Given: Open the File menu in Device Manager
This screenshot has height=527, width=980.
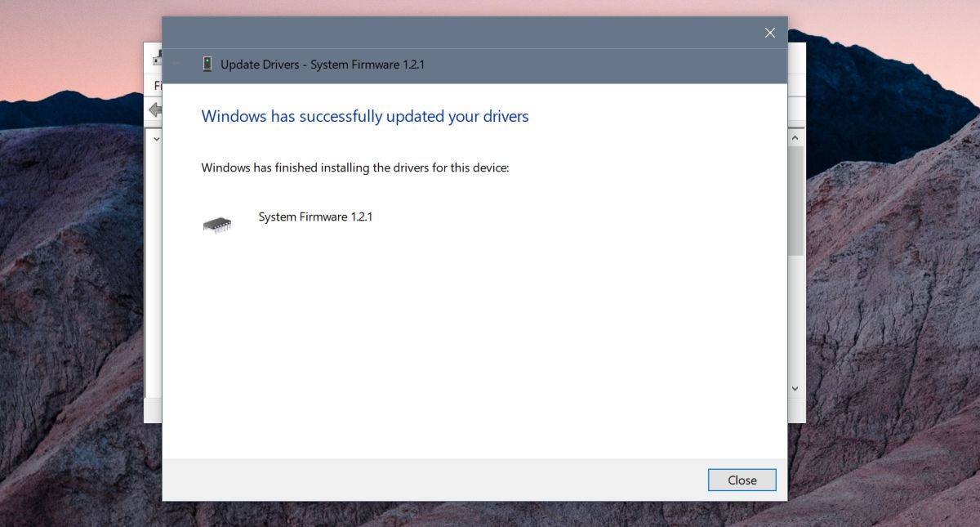Looking at the screenshot, I should [x=158, y=86].
